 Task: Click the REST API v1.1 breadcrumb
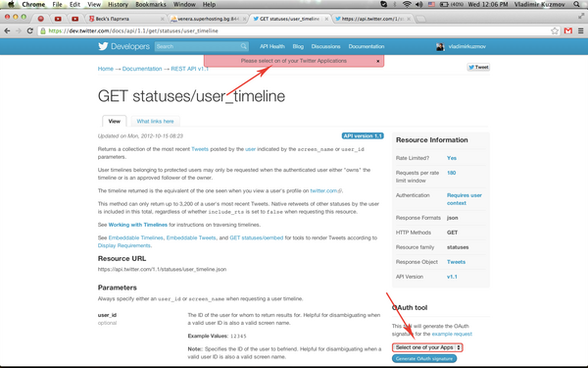(190, 69)
